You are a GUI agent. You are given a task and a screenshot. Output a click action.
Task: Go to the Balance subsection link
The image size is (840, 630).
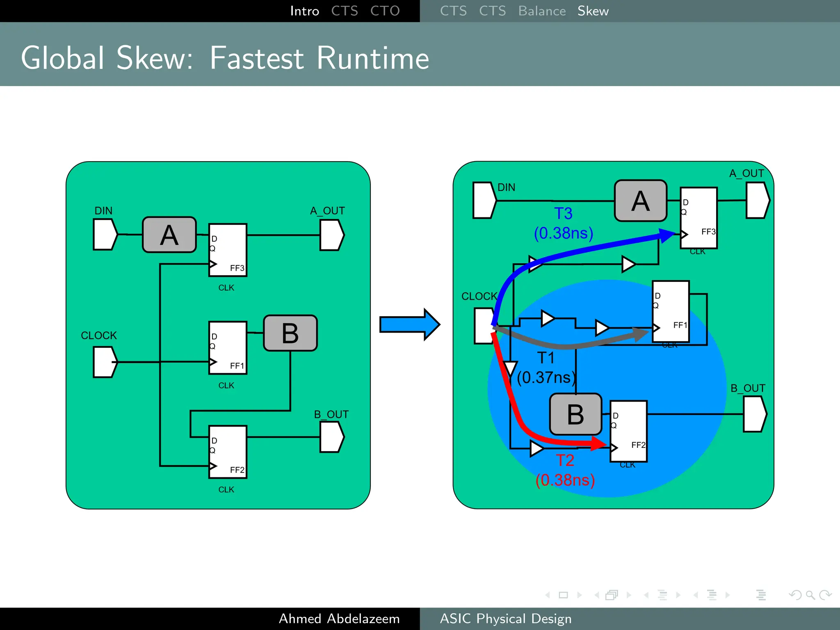[542, 11]
